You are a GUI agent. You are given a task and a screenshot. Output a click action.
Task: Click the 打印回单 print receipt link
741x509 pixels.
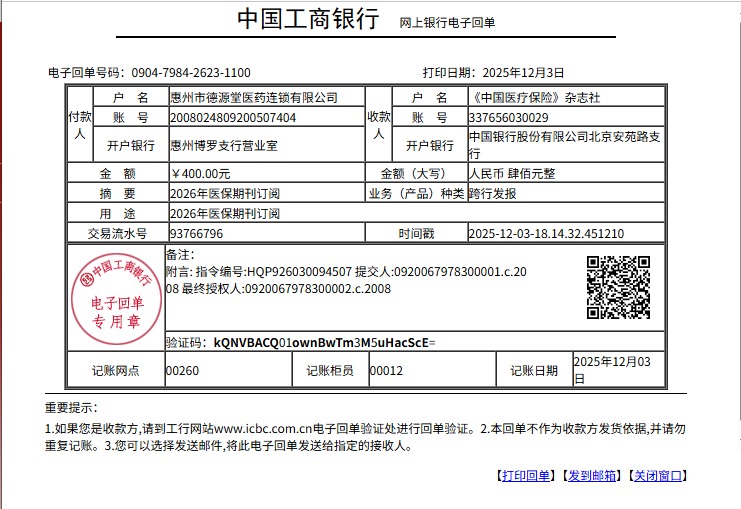[x=525, y=476]
